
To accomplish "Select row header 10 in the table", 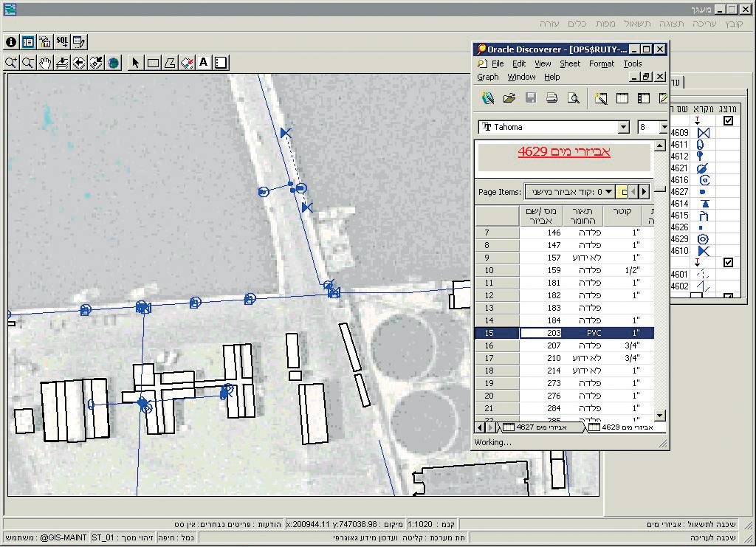I will (497, 270).
